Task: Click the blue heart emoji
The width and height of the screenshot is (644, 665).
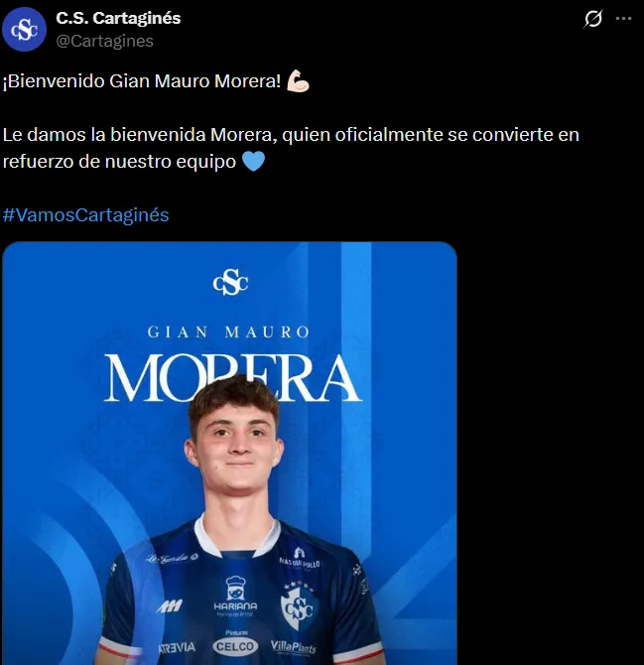Action: pos(253,161)
